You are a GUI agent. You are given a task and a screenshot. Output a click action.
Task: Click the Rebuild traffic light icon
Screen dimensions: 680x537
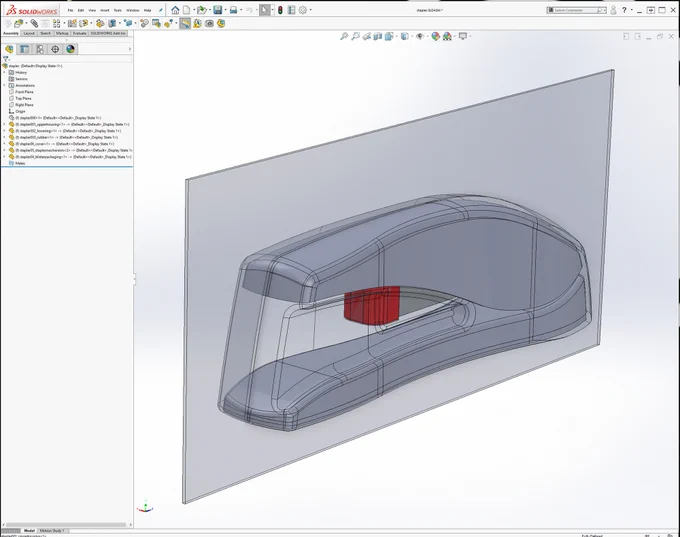(280, 10)
